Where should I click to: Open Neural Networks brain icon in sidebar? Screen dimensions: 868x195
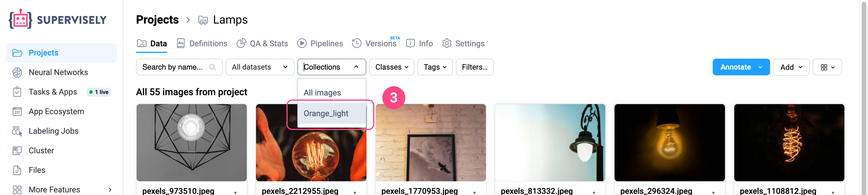coord(17,72)
